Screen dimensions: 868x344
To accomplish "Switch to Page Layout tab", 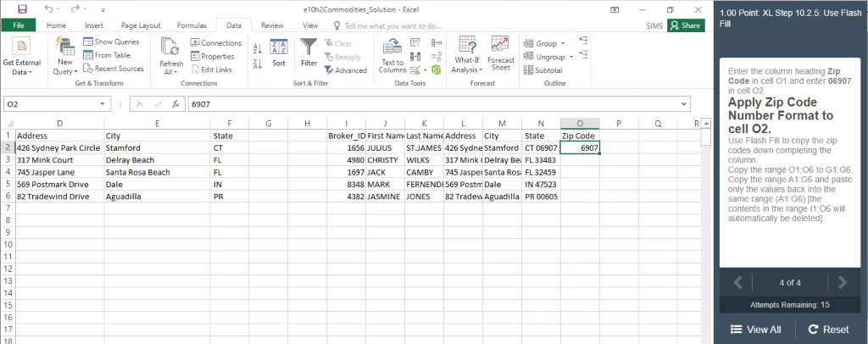I will [141, 25].
